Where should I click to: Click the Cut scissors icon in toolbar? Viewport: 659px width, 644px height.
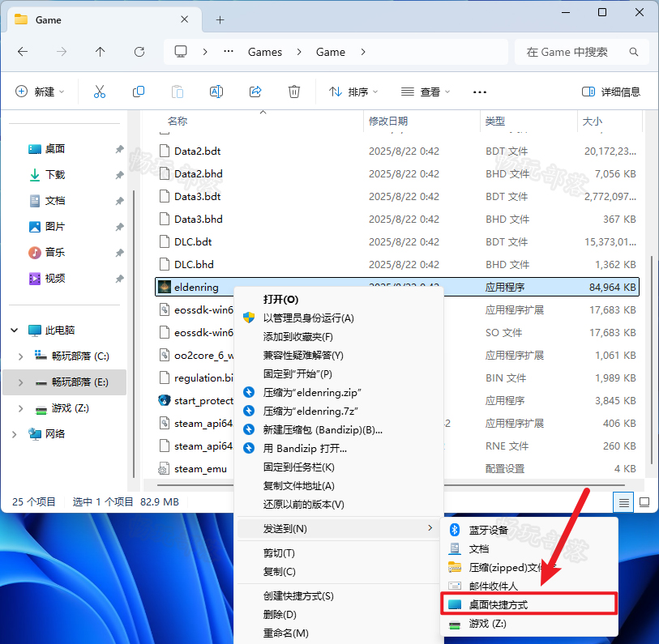(100, 92)
